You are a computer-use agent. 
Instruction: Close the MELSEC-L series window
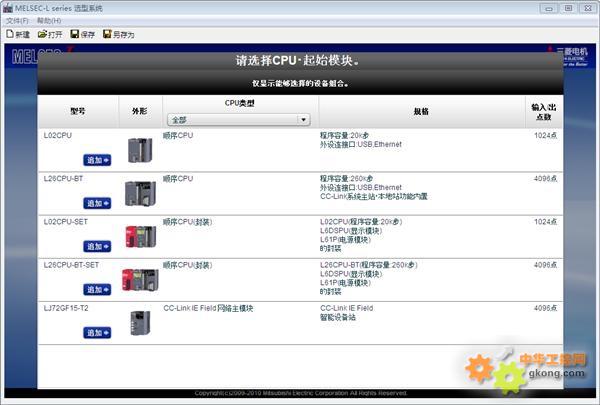click(x=588, y=8)
